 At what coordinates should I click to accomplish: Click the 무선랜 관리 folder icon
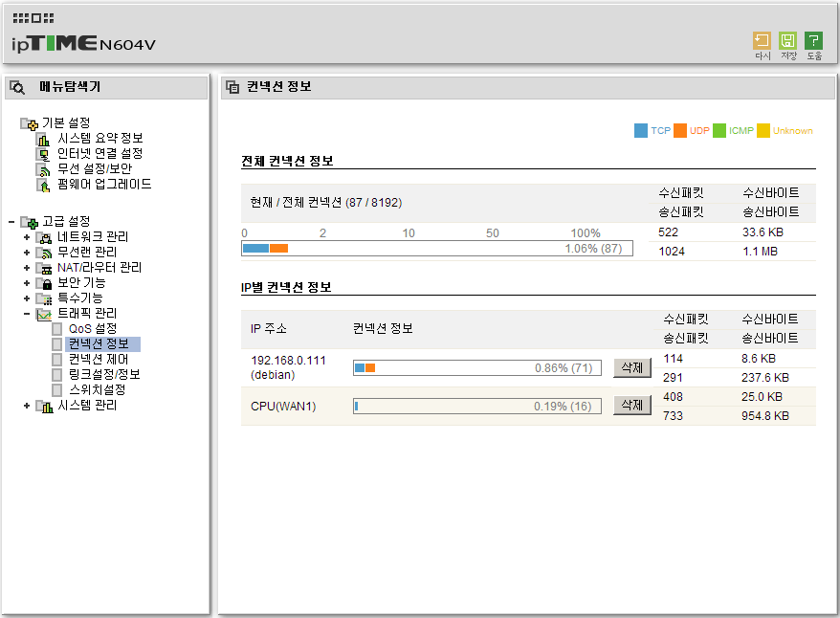tap(44, 253)
